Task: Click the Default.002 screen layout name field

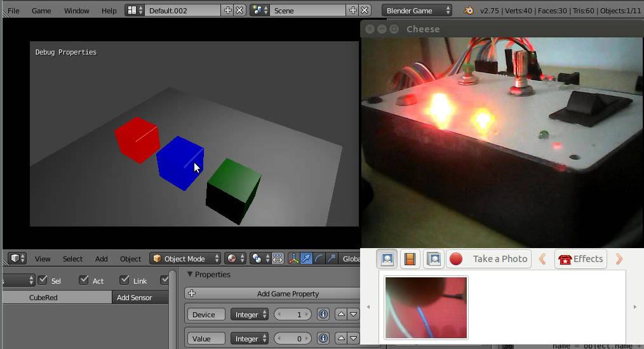Action: (x=183, y=10)
